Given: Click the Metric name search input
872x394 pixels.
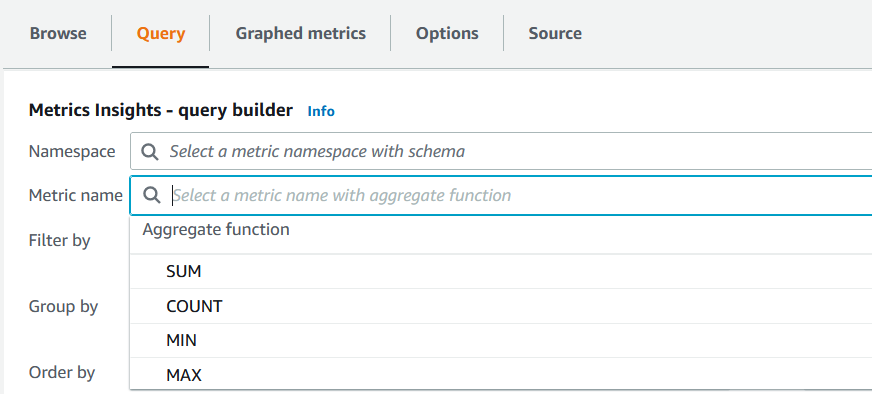Looking at the screenshot, I should click(x=501, y=195).
